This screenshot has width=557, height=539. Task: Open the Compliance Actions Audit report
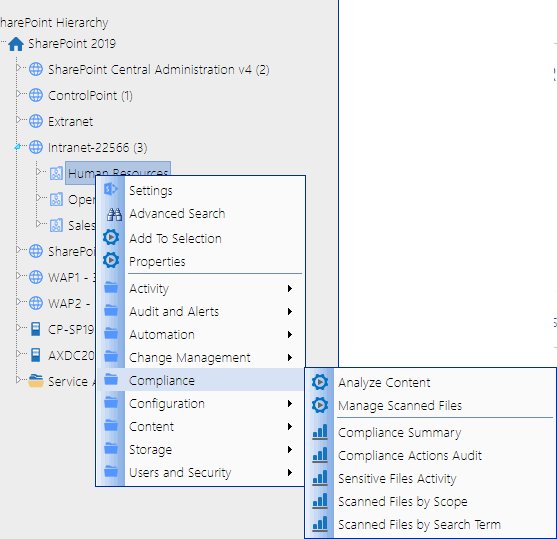click(x=431, y=456)
